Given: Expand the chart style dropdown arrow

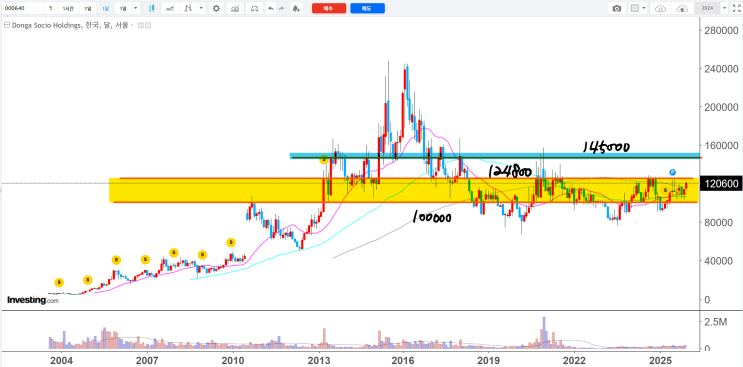Looking at the screenshot, I should click(x=202, y=8).
